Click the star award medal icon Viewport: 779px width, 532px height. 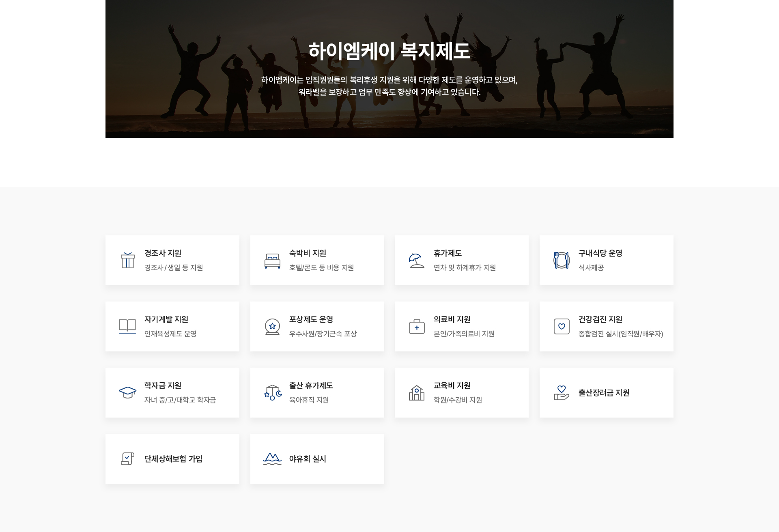pos(272,326)
